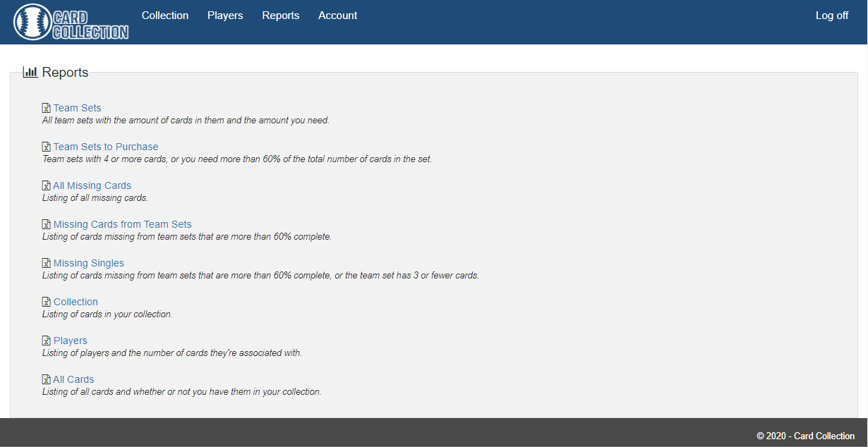Open the Team Sets to Purchase report

coord(106,147)
